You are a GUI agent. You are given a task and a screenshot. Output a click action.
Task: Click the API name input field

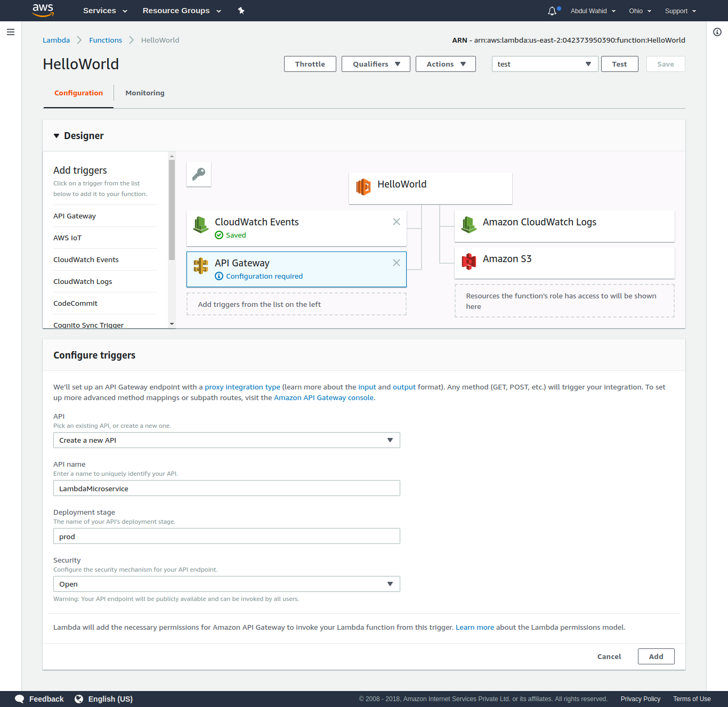click(x=227, y=488)
